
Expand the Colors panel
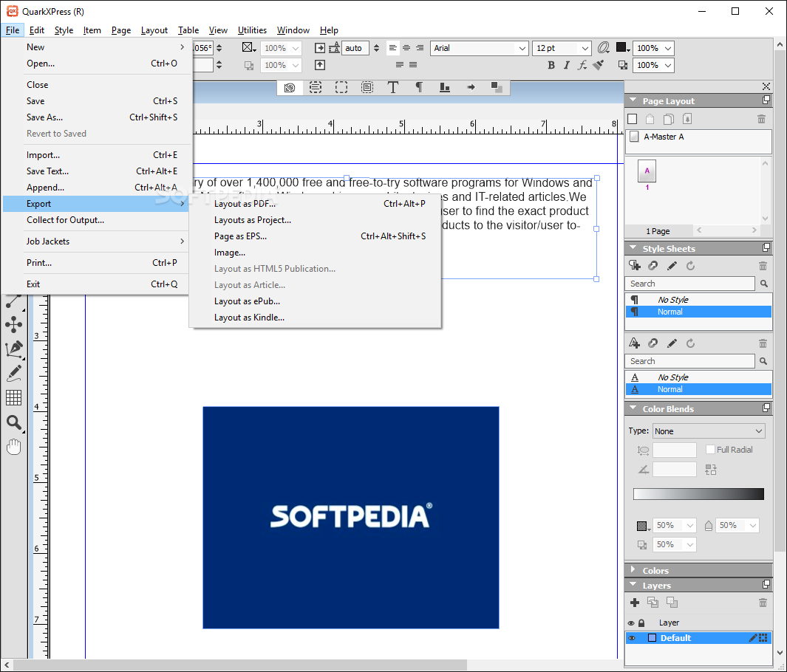pos(633,570)
